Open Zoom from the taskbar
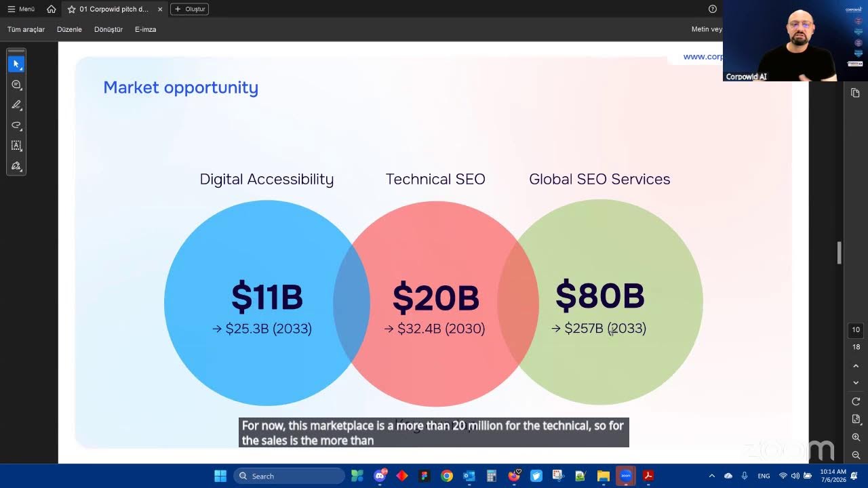The width and height of the screenshot is (868, 488). 625,476
